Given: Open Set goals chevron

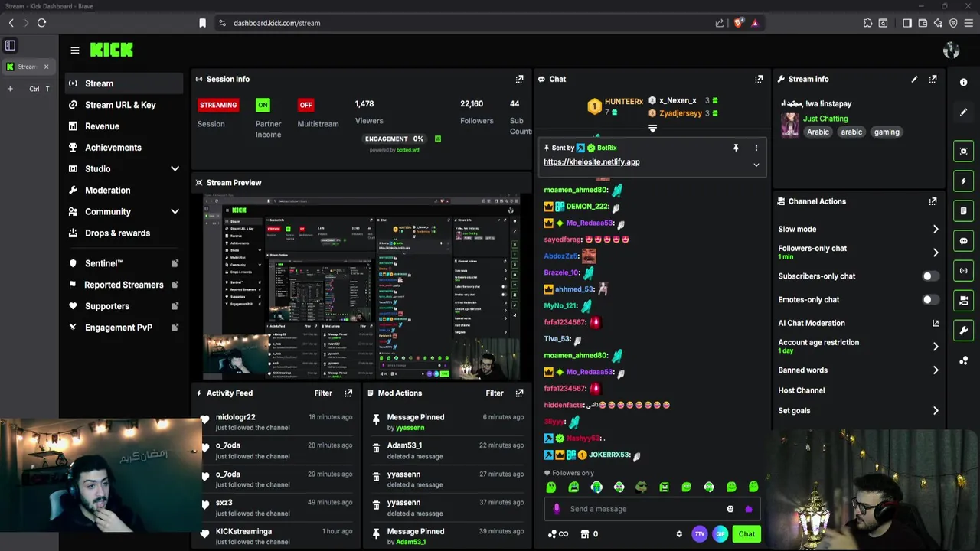Looking at the screenshot, I should [936, 411].
